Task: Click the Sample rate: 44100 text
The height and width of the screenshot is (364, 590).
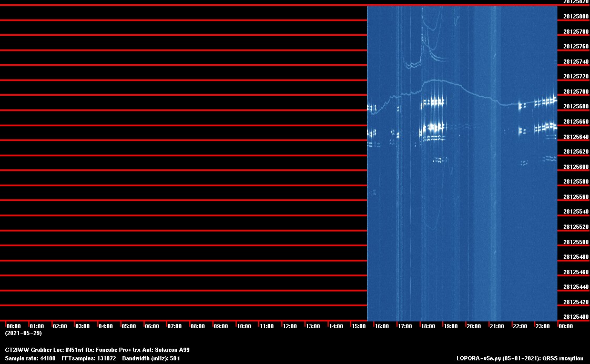Action: [x=30, y=358]
